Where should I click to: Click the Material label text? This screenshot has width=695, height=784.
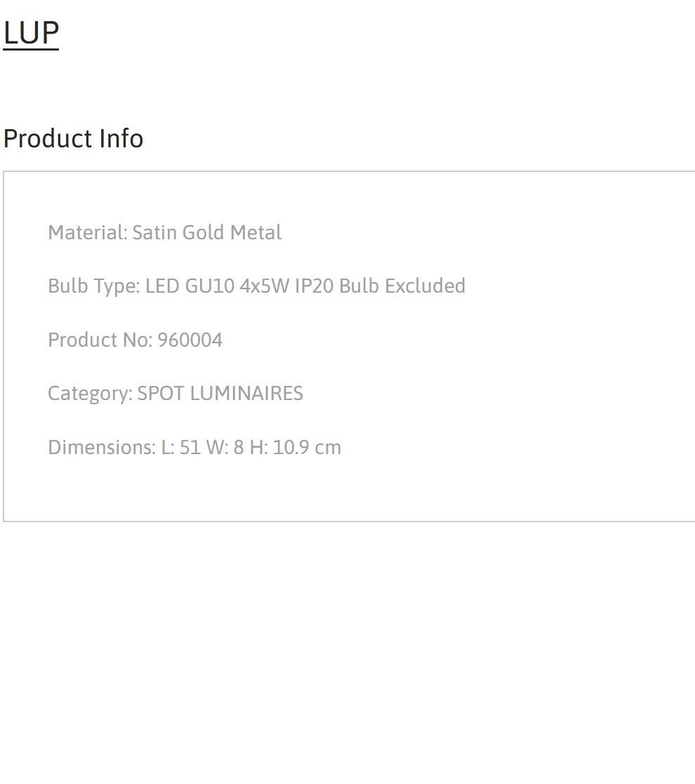[x=88, y=232]
